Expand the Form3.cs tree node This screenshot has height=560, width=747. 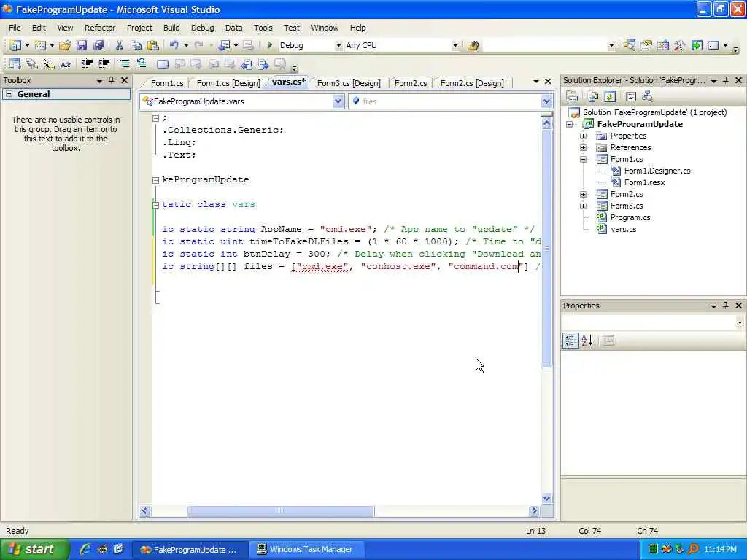(583, 206)
